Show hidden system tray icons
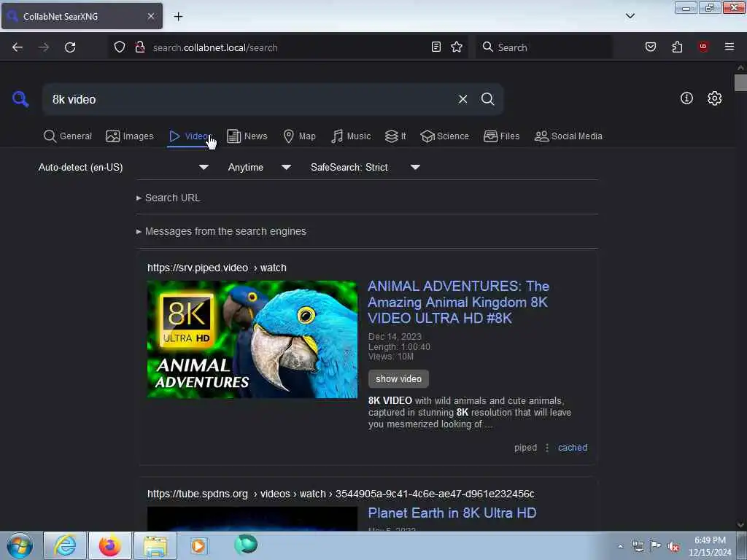Viewport: 747px width, 560px height. click(620, 546)
